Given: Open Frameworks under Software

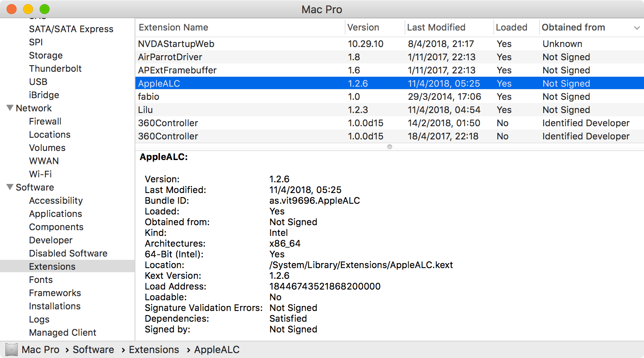Looking at the screenshot, I should [55, 293].
